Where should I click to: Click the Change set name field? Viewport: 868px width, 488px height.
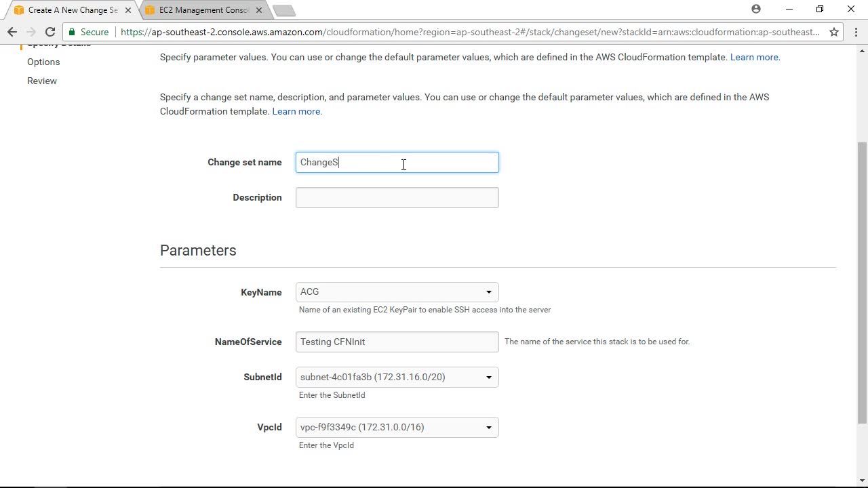tap(397, 163)
